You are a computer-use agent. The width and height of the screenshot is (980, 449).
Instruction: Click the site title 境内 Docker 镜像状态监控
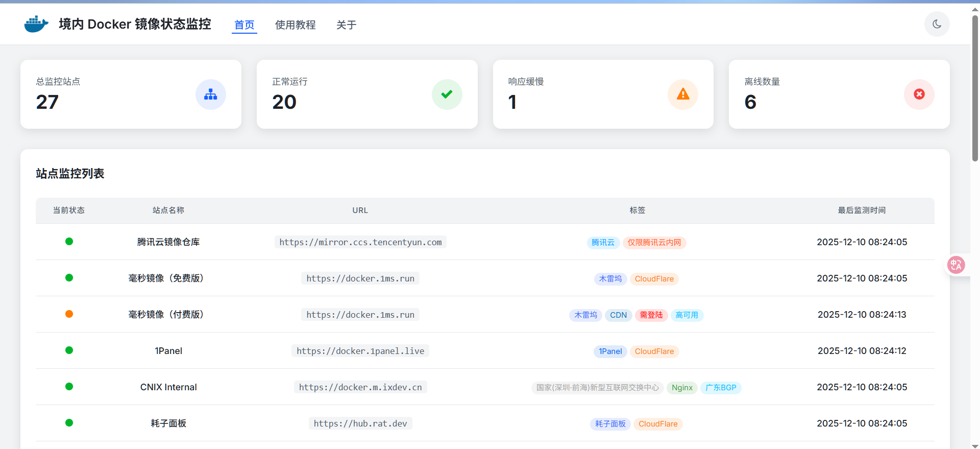pyautogui.click(x=135, y=24)
